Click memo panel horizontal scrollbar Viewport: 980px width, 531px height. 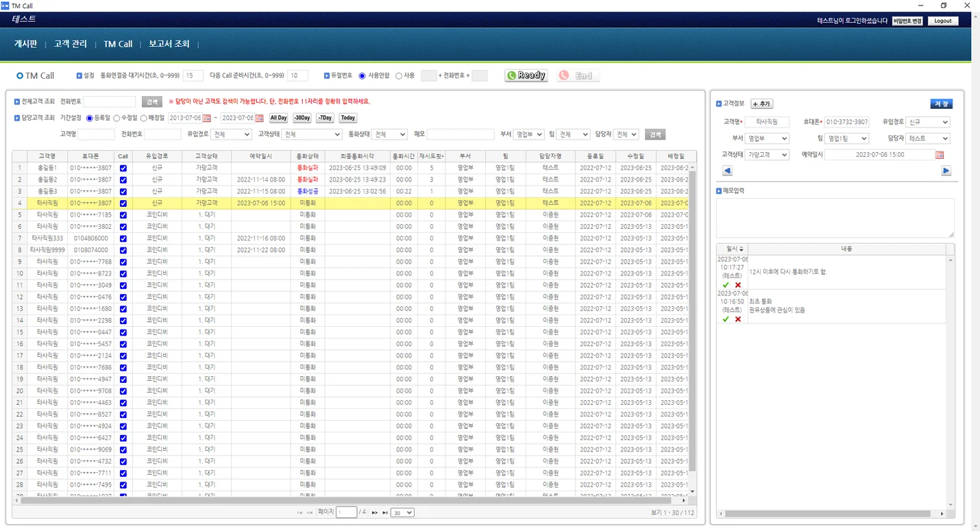point(828,513)
